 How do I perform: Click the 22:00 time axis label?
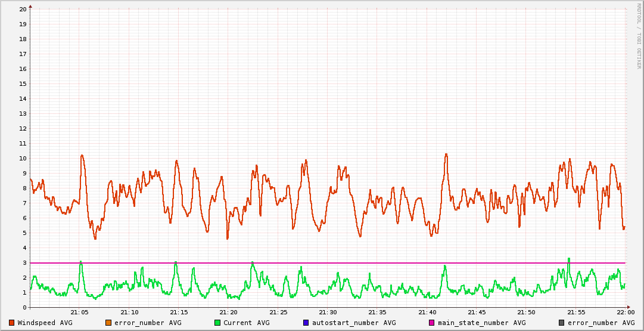coord(625,313)
